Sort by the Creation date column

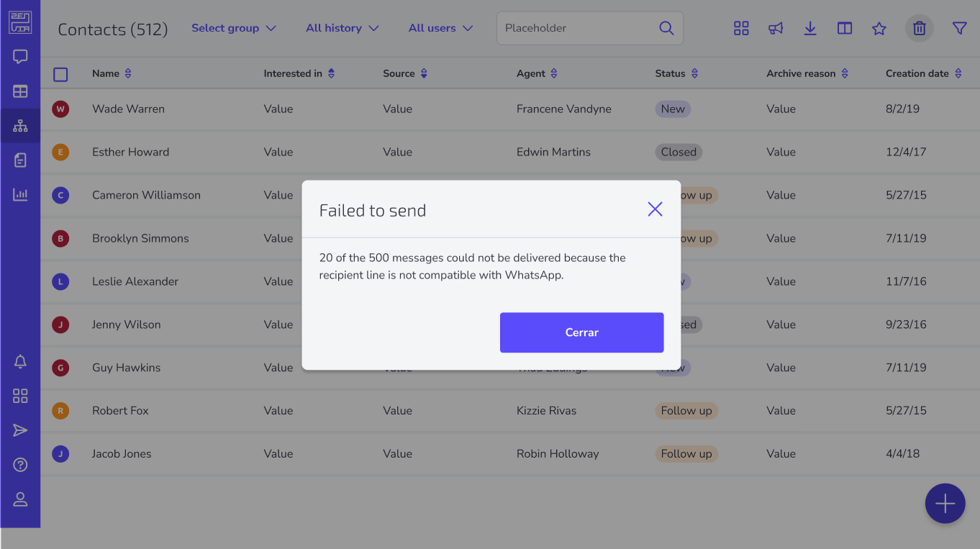924,73
